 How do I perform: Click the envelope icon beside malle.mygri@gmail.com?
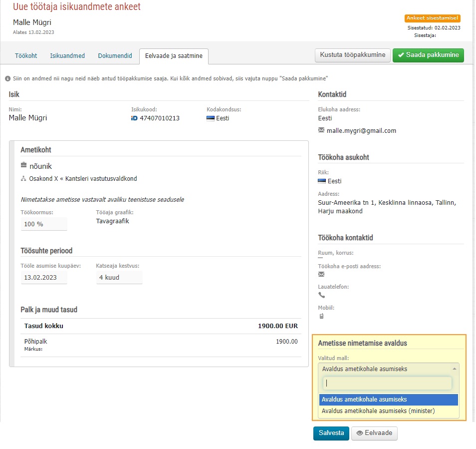click(321, 130)
